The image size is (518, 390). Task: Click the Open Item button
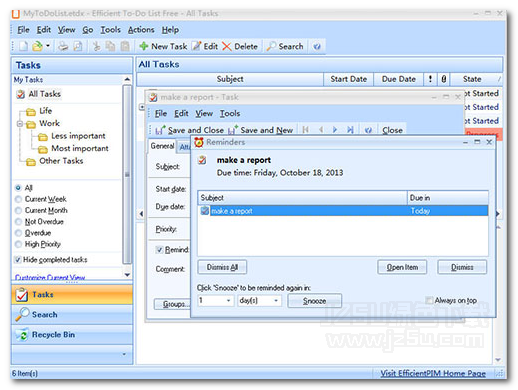[402, 267]
